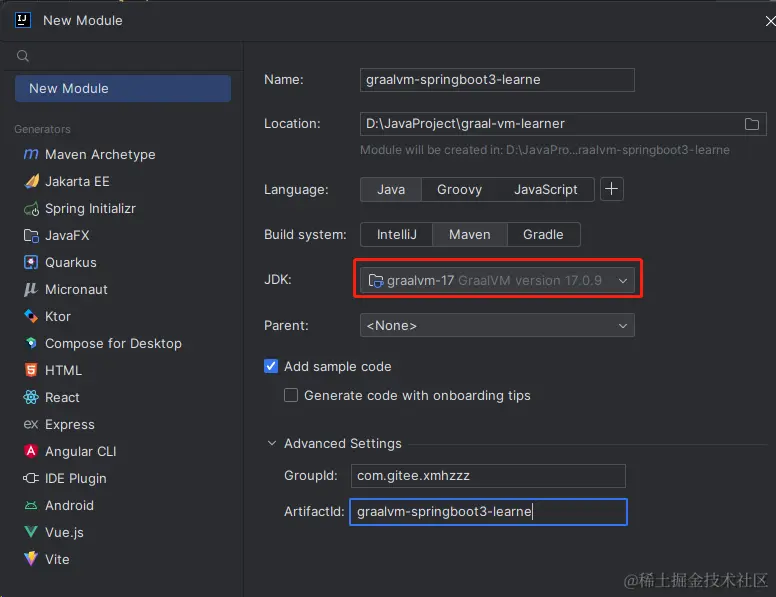Click the IntelliJ IDEA logo icon in title bar

point(23,20)
